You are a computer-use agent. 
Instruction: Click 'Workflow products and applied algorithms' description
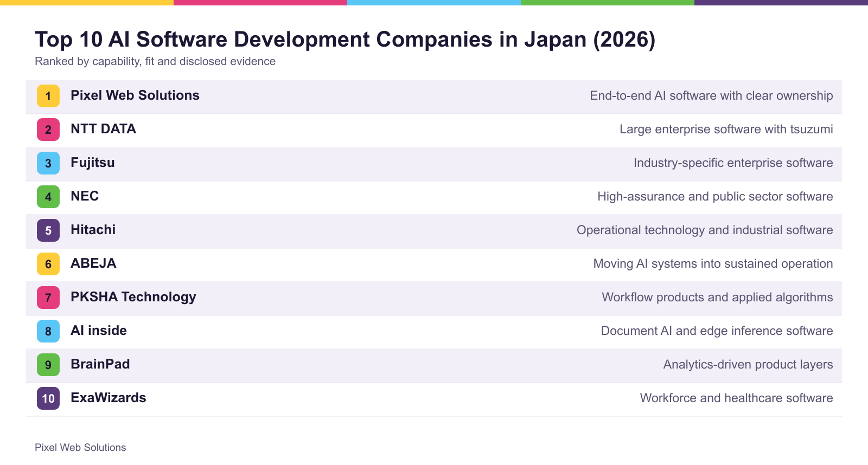coord(717,298)
